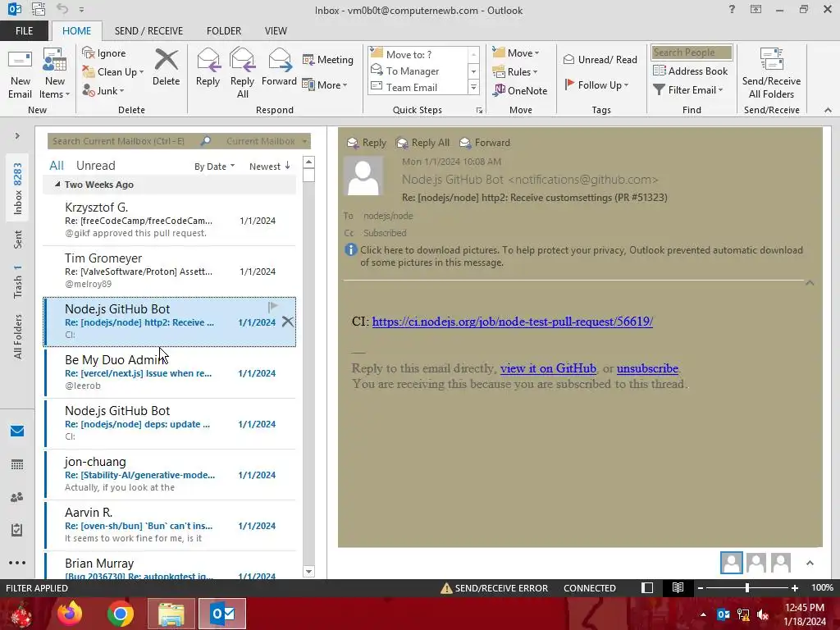Send message to OneNote
Screen dimensions: 840x630
tap(520, 90)
